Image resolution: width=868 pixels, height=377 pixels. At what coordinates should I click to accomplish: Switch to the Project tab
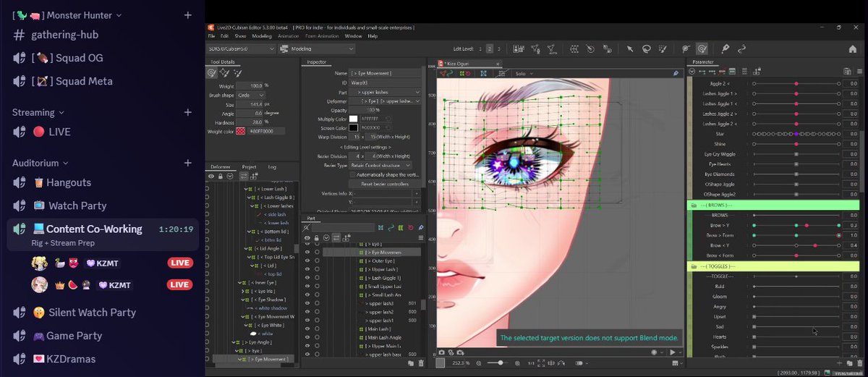(249, 166)
